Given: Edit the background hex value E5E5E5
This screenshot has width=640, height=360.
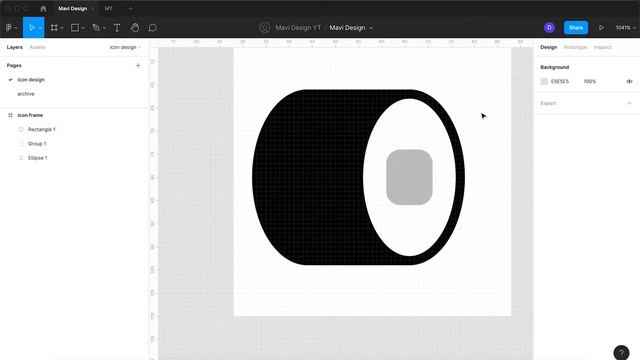Looking at the screenshot, I should [x=560, y=81].
